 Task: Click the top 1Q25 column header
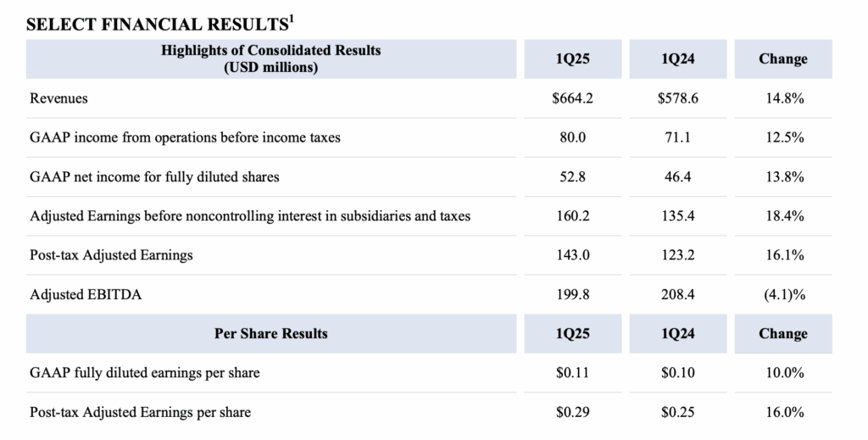pyautogui.click(x=573, y=58)
